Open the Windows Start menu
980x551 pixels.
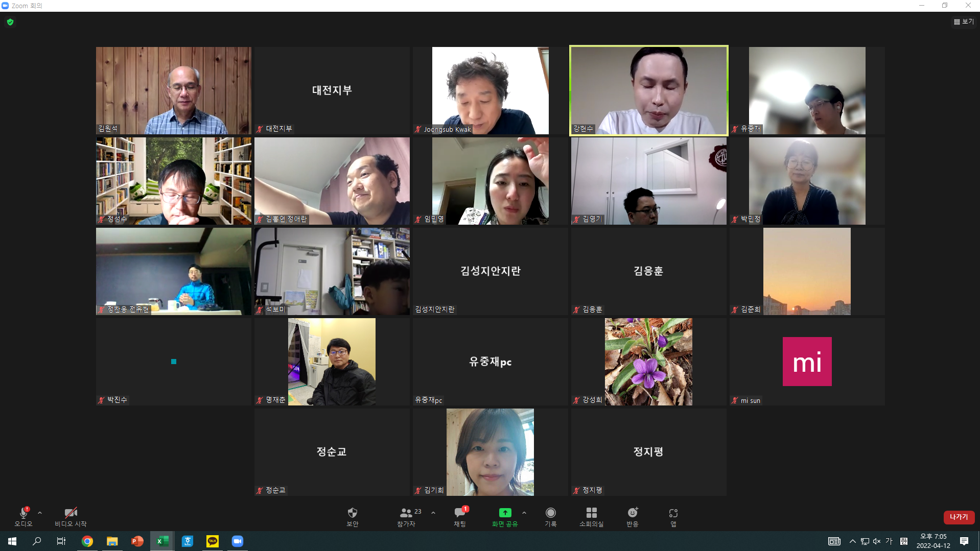pos(12,541)
